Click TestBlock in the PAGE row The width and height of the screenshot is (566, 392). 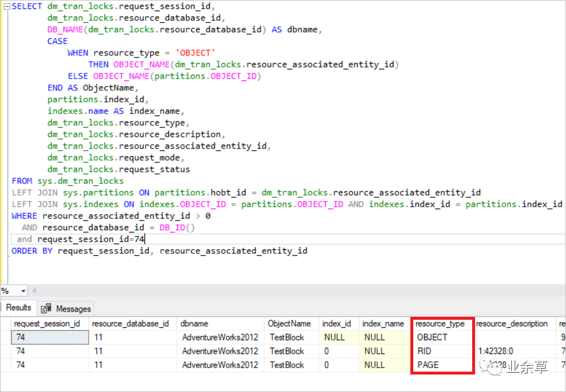[x=291, y=365]
